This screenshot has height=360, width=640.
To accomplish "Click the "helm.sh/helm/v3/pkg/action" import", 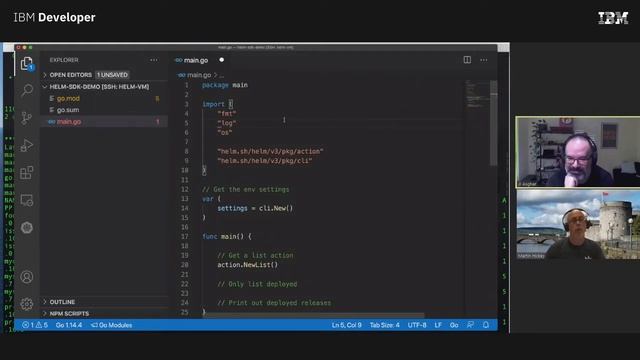I will click(x=270, y=151).
